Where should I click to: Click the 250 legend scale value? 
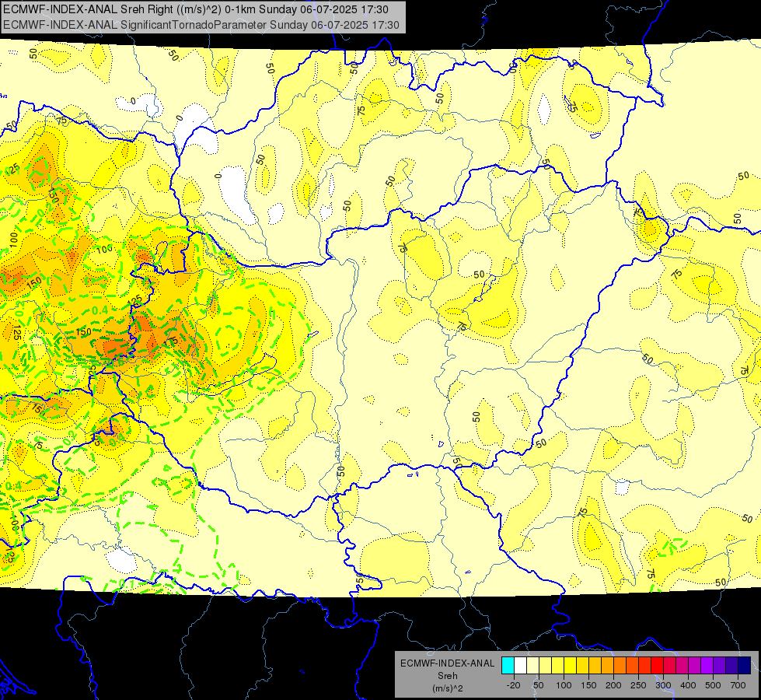tap(638, 685)
